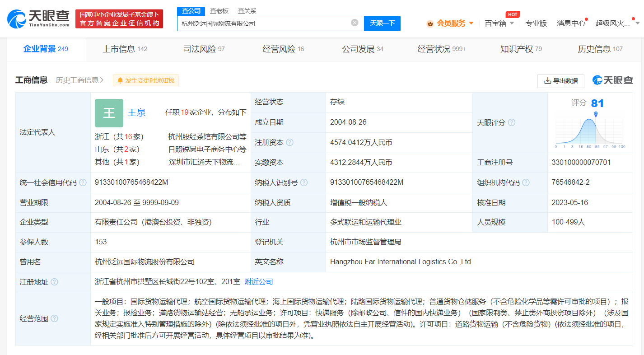Click the 其他（共1家） distribution entry
Viewport: 644px width, 355px height.
pyautogui.click(x=117, y=162)
